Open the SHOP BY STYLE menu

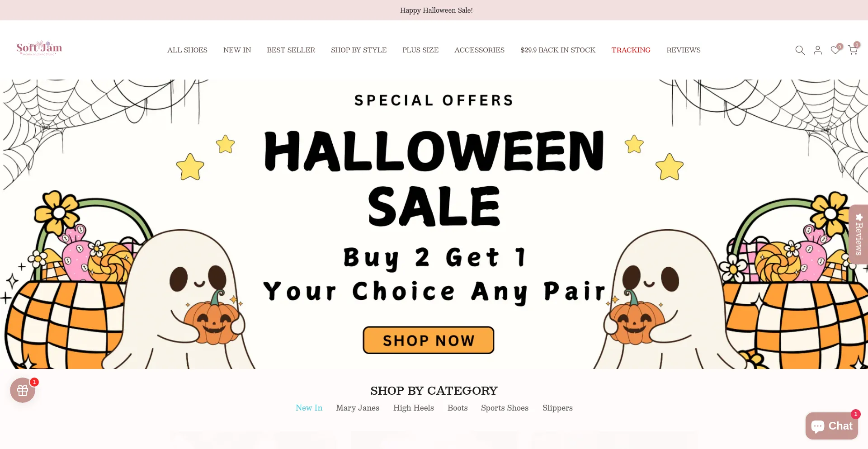point(359,50)
